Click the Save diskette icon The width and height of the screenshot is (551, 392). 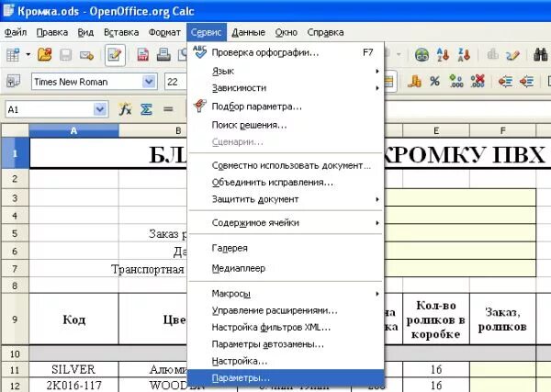[66, 55]
